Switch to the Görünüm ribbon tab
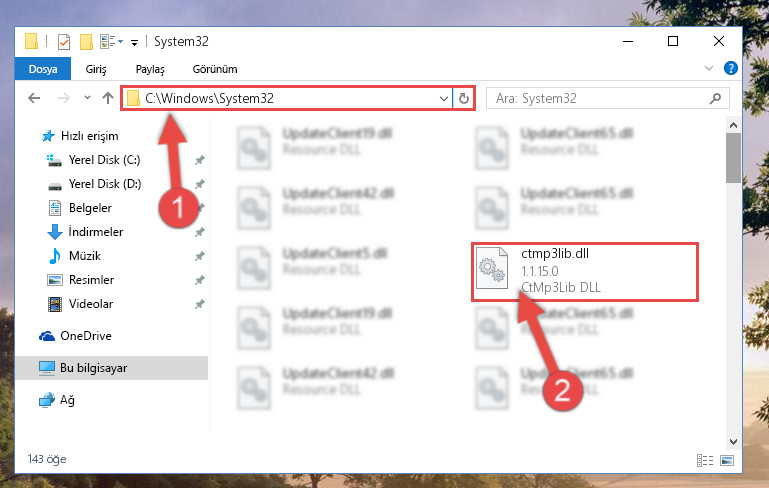This screenshot has width=769, height=488. point(215,69)
